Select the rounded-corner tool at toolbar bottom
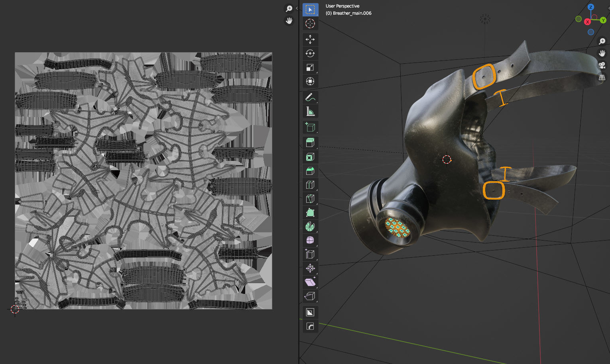 tap(310, 327)
